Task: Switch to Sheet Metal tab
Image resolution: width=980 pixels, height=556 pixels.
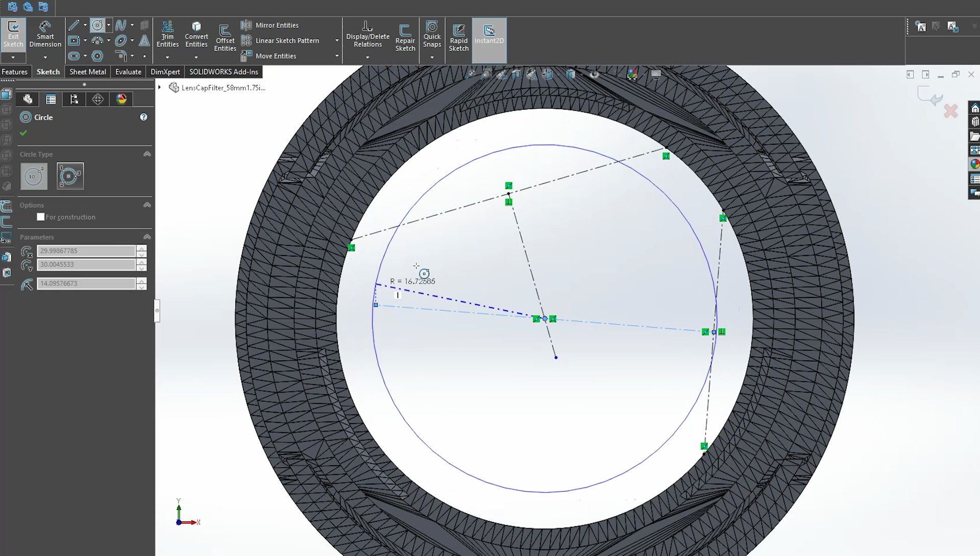Action: [88, 72]
